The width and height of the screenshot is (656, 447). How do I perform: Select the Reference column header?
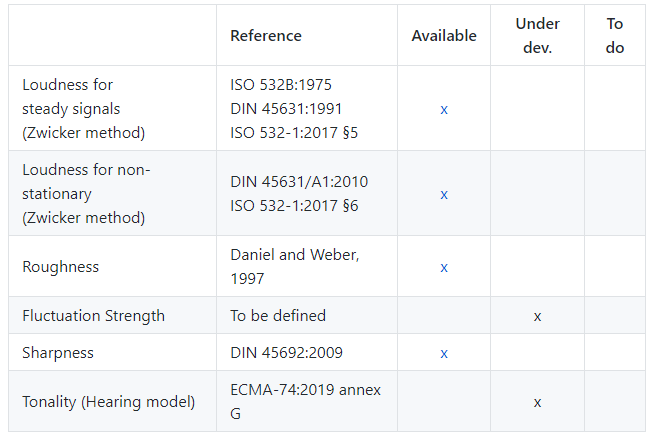click(266, 36)
